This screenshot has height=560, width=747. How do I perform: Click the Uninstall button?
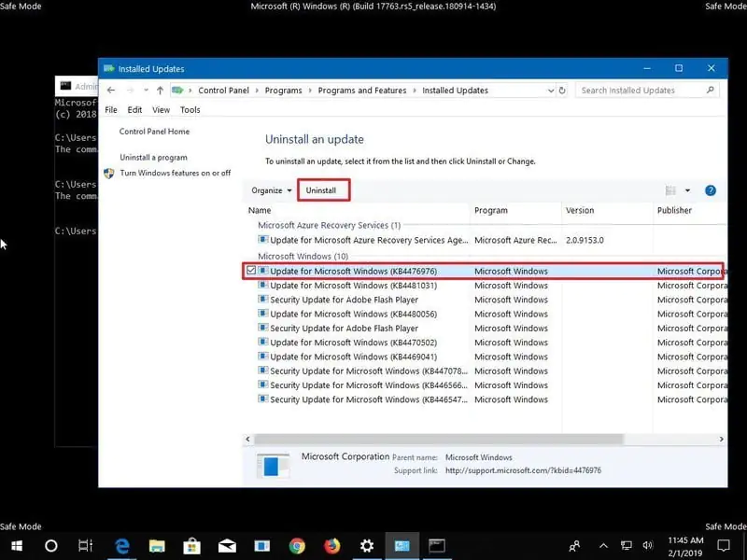click(321, 190)
